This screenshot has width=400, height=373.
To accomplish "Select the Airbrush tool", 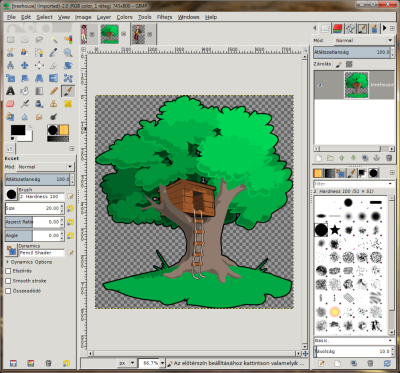I will 25,104.
